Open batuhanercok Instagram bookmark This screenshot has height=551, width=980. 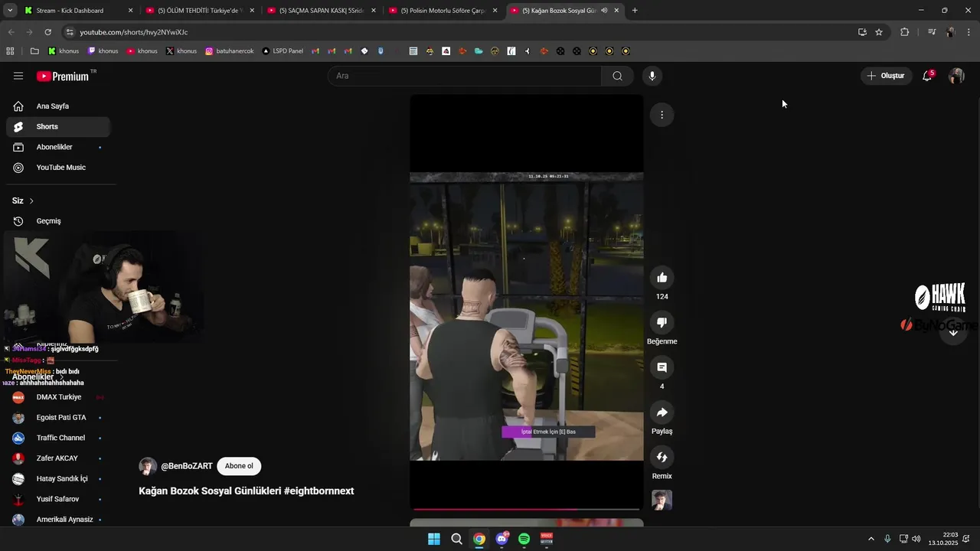coord(230,51)
